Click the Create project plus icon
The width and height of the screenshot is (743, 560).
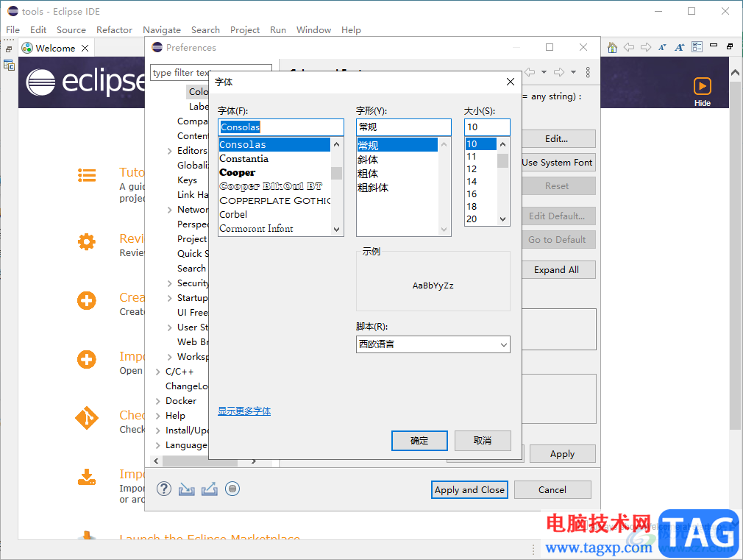(x=87, y=301)
